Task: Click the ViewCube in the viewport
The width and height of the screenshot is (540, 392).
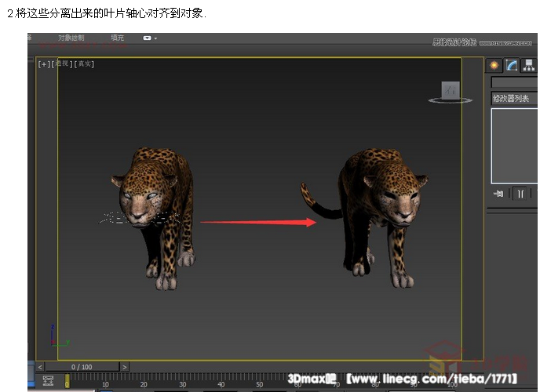Action: pyautogui.click(x=451, y=90)
